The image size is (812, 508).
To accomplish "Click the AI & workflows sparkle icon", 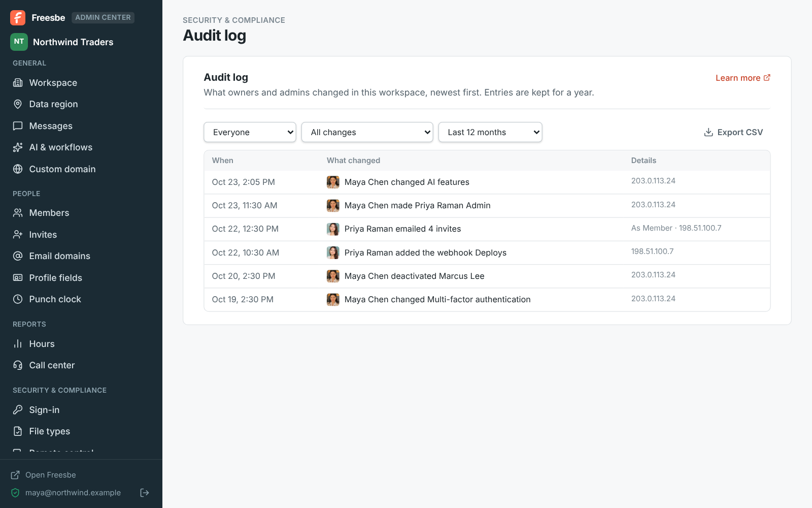I will (x=18, y=147).
